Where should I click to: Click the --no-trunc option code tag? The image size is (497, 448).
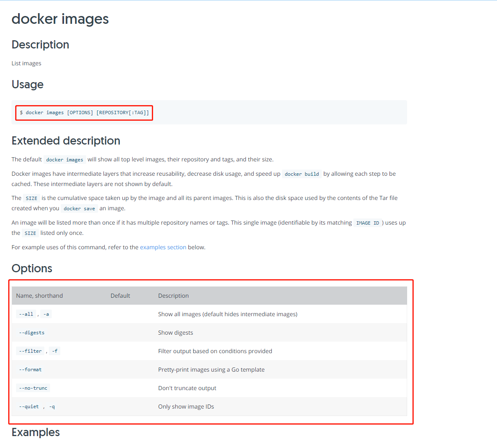pyautogui.click(x=33, y=388)
